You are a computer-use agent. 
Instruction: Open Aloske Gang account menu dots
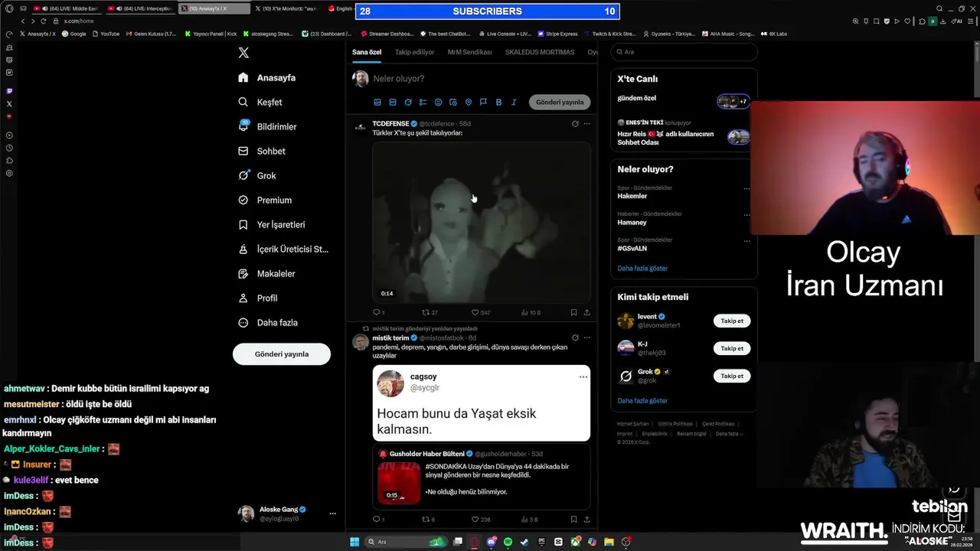[x=332, y=514]
